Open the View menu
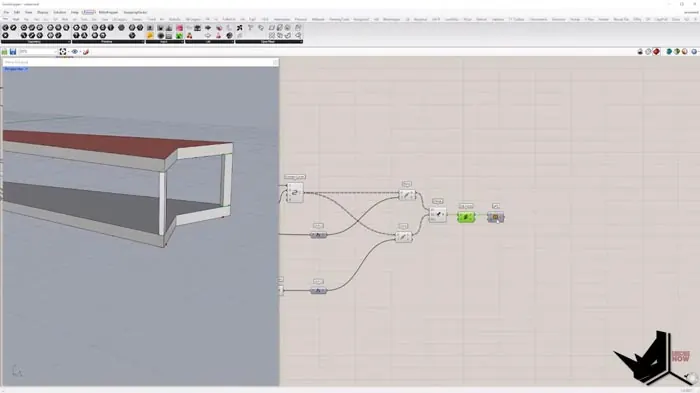The height and width of the screenshot is (393, 700). click(29, 13)
